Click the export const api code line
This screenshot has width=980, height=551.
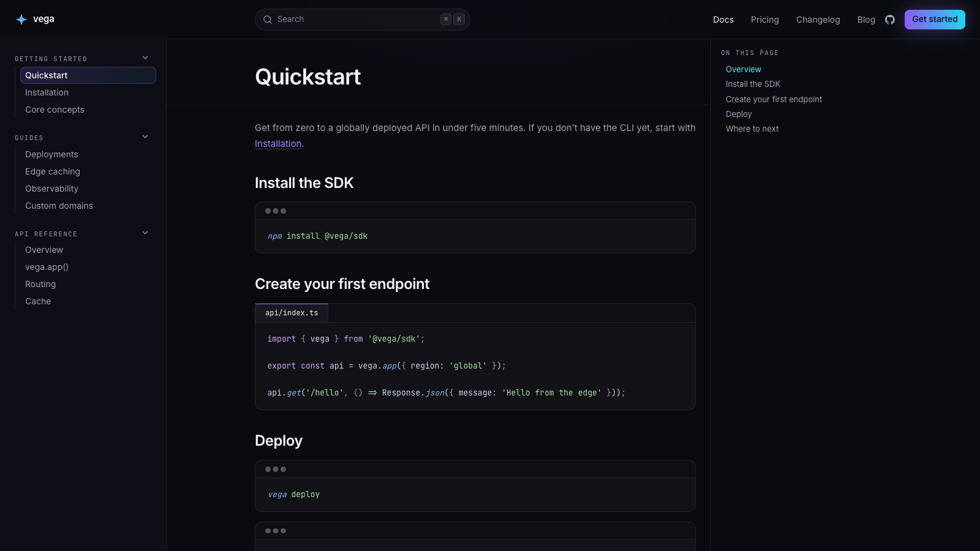pyautogui.click(x=386, y=365)
